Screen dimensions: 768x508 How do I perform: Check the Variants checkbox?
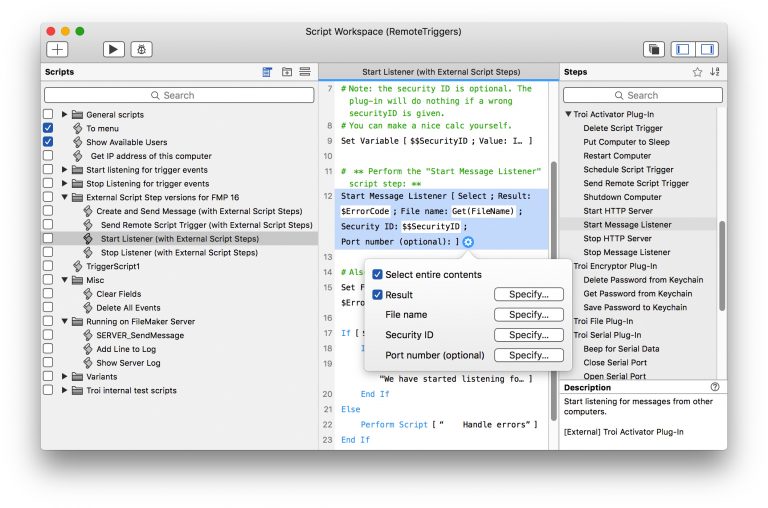(48, 376)
